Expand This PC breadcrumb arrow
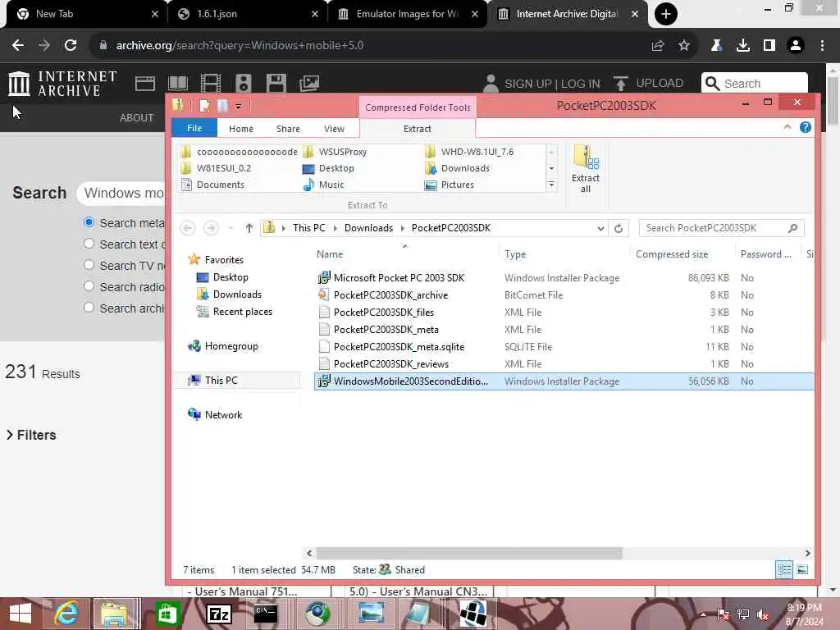The image size is (840, 630). (x=335, y=228)
